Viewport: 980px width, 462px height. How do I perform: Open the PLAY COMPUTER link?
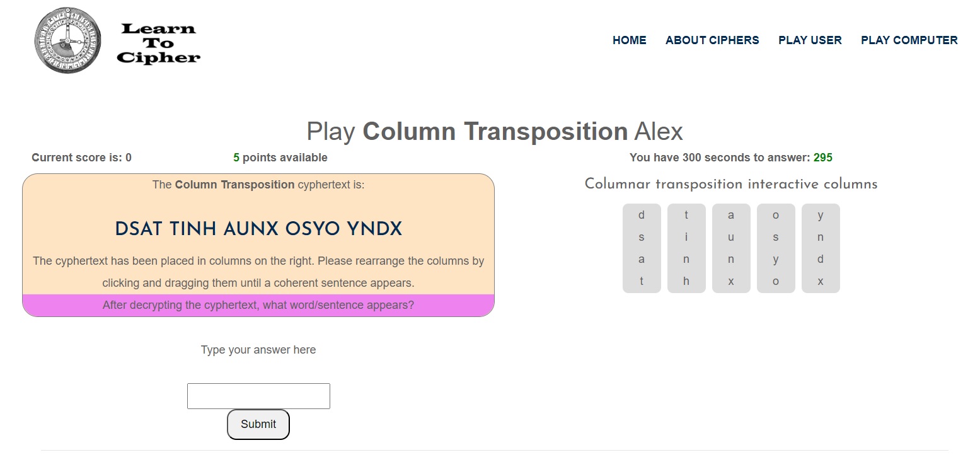(909, 40)
